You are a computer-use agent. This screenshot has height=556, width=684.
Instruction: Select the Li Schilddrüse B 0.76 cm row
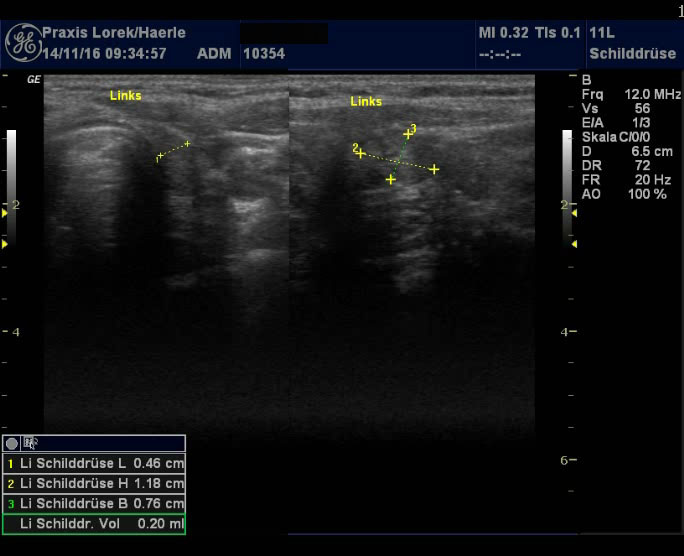(95, 503)
